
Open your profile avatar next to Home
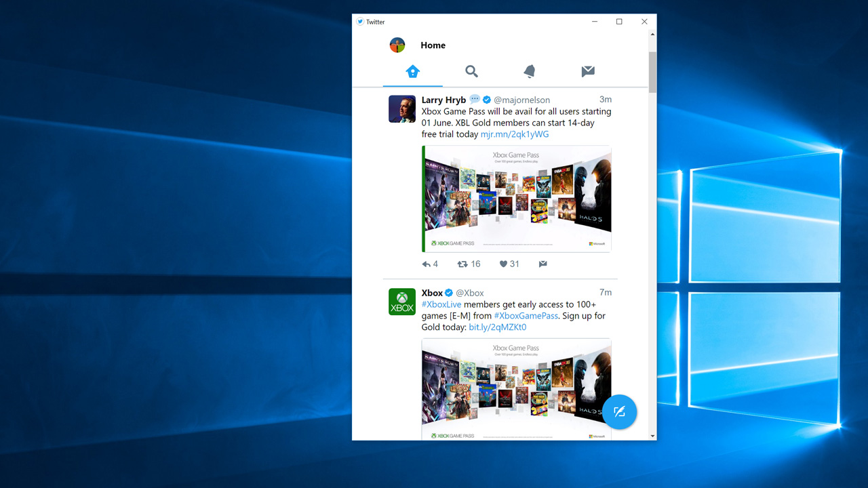point(397,45)
